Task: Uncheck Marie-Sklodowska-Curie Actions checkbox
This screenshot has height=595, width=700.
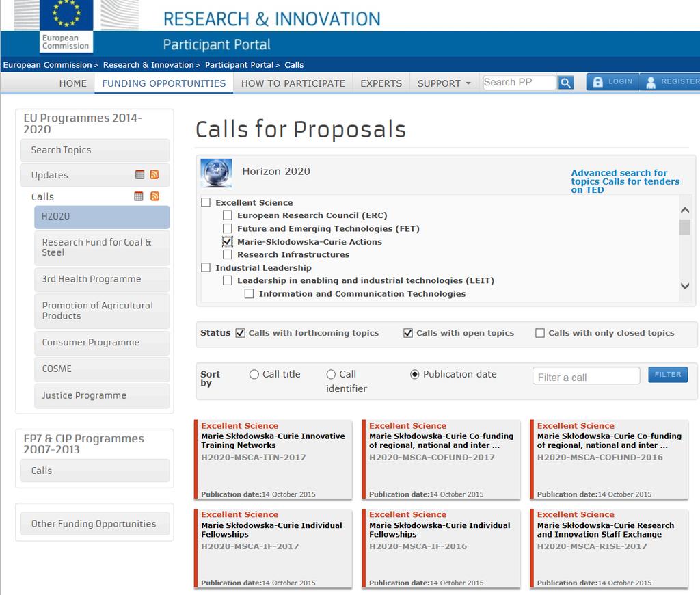Action: pos(227,241)
